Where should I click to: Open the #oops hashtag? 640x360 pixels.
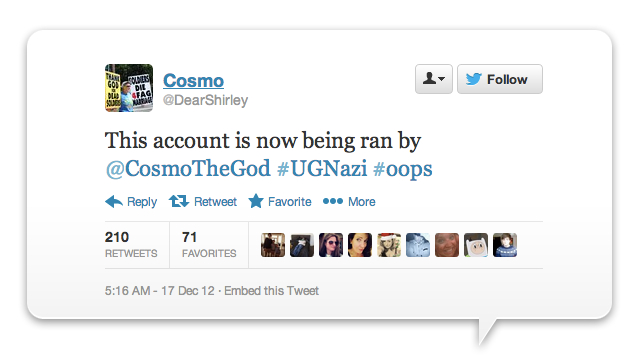tap(402, 169)
